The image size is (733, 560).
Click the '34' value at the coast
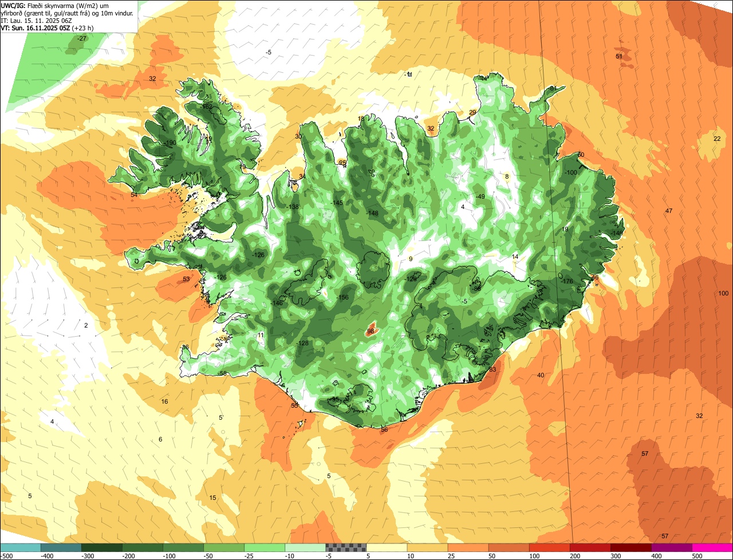(302, 176)
